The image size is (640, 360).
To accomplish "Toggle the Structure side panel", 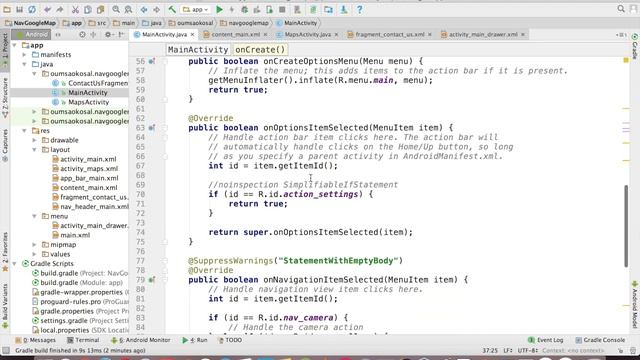I will (x=5, y=98).
